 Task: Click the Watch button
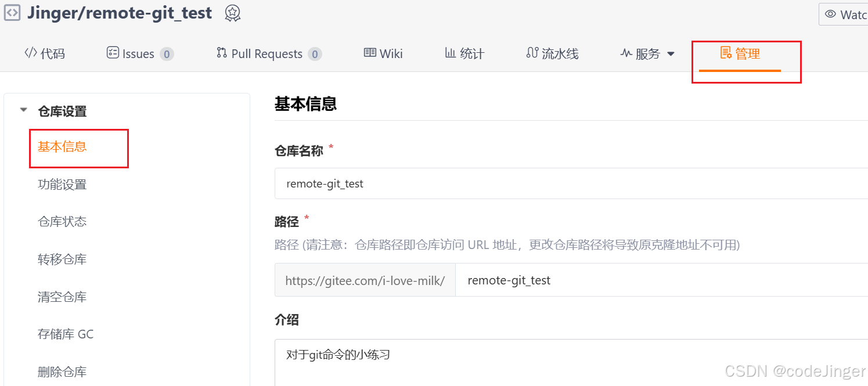pos(844,15)
